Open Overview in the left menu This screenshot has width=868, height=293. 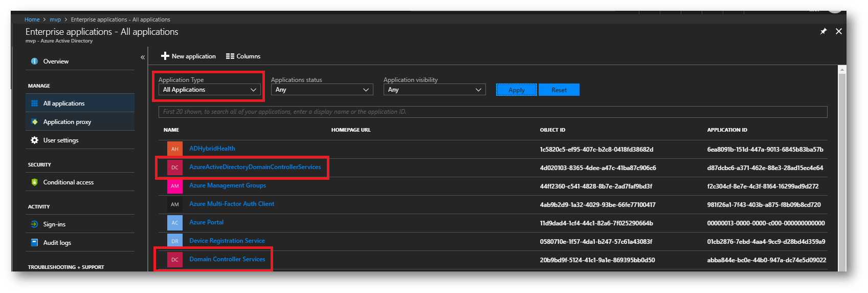click(80, 61)
